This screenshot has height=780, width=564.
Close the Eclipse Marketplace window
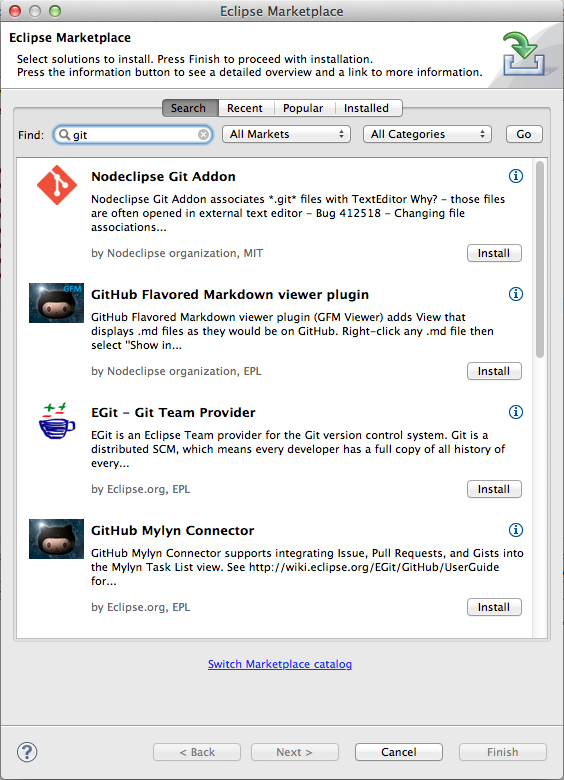pyautogui.click(x=15, y=10)
